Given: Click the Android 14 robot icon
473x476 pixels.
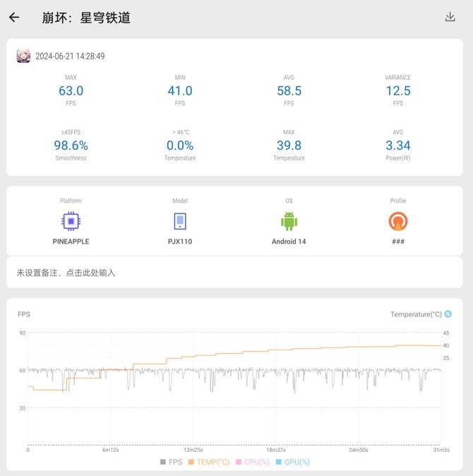Looking at the screenshot, I should click(x=289, y=221).
